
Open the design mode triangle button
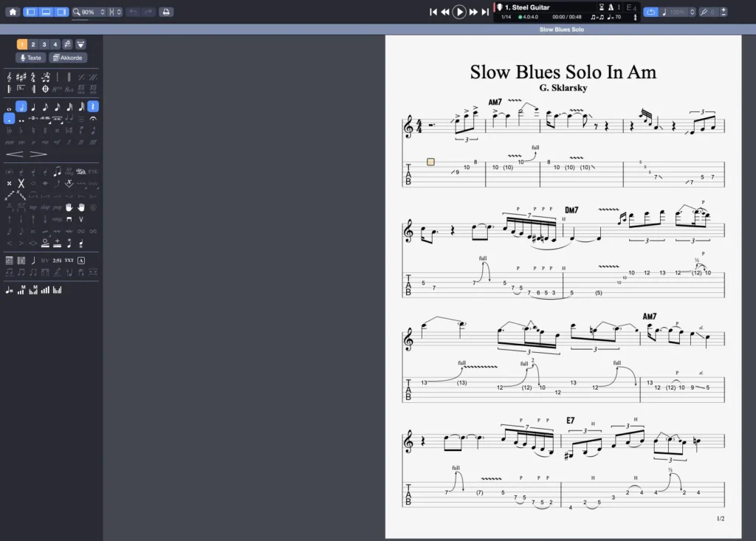[80, 44]
